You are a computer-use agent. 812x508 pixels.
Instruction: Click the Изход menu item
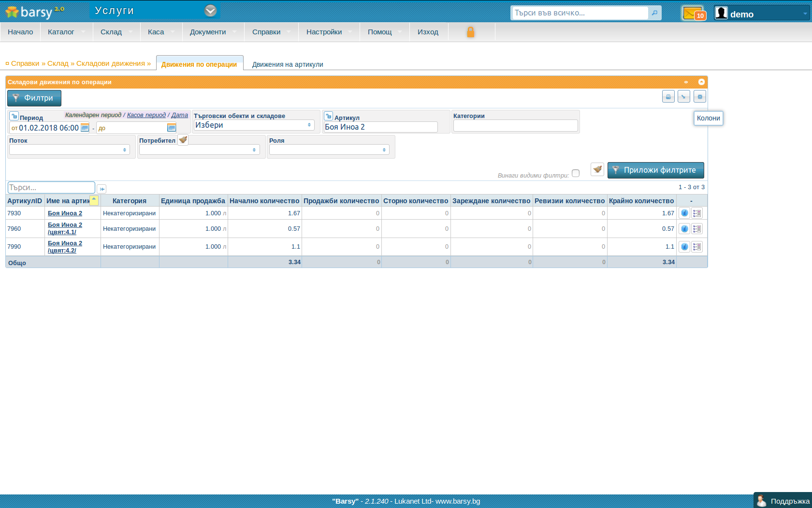(x=428, y=32)
